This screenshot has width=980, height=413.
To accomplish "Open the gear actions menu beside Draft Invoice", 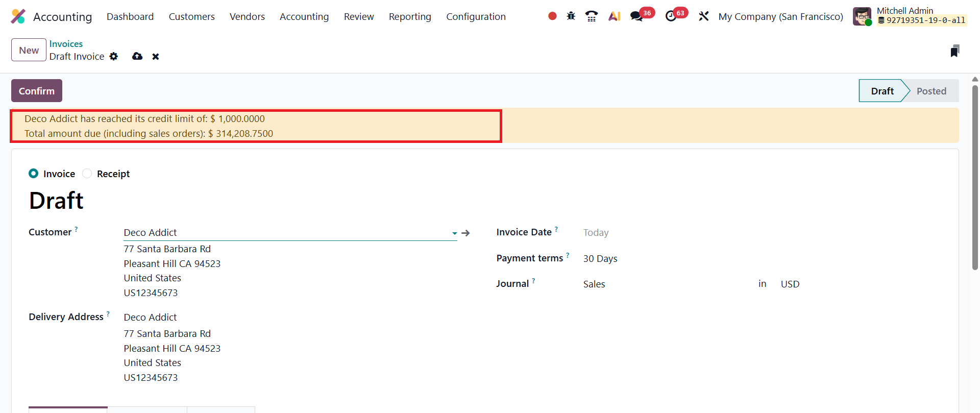I will (114, 56).
